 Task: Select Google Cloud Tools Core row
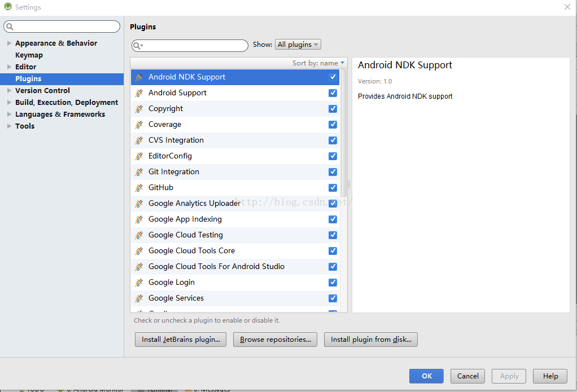pyautogui.click(x=235, y=251)
